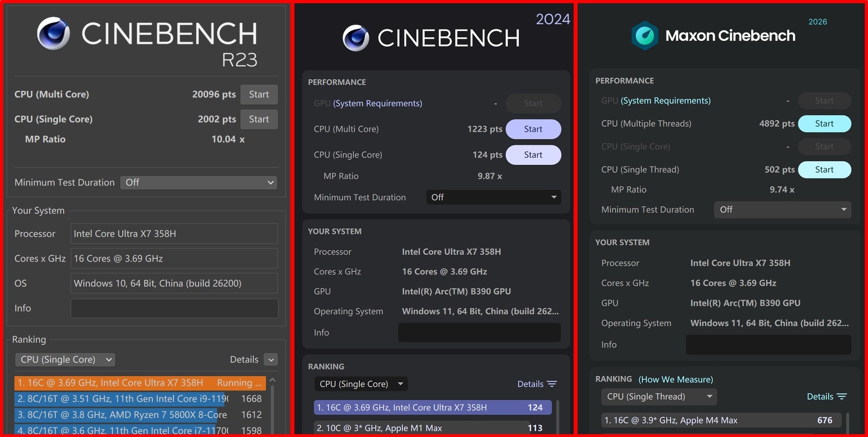This screenshot has width=868, height=437.
Task: Select 11th Gen Intel Core i9 row in R23
Action: pos(140,399)
